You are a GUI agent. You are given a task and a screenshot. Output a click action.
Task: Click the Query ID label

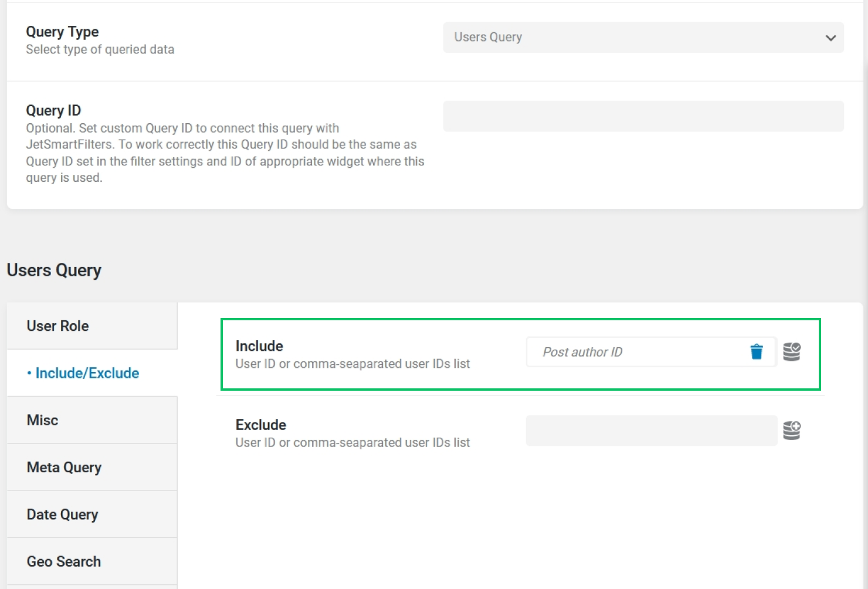click(x=53, y=110)
